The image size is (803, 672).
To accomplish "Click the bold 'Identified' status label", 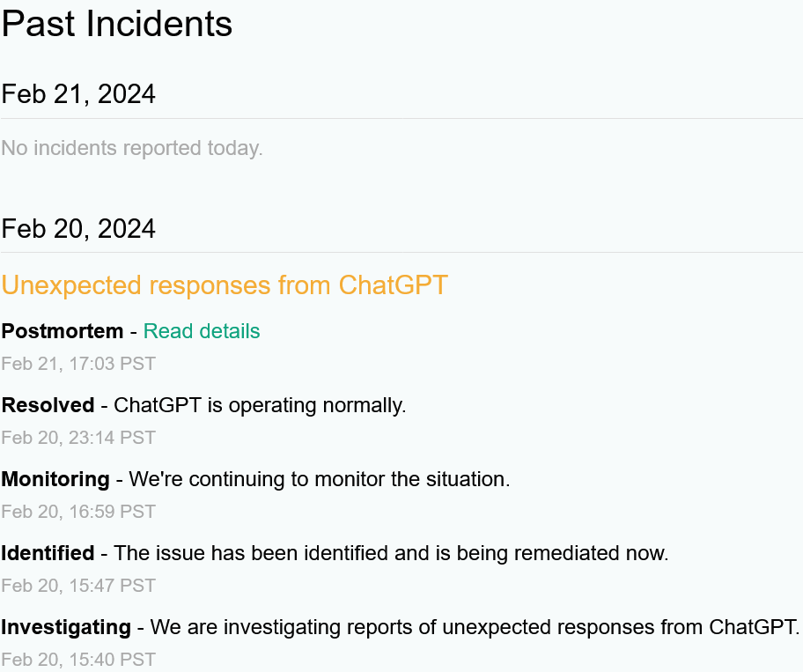I will pyautogui.click(x=48, y=553).
